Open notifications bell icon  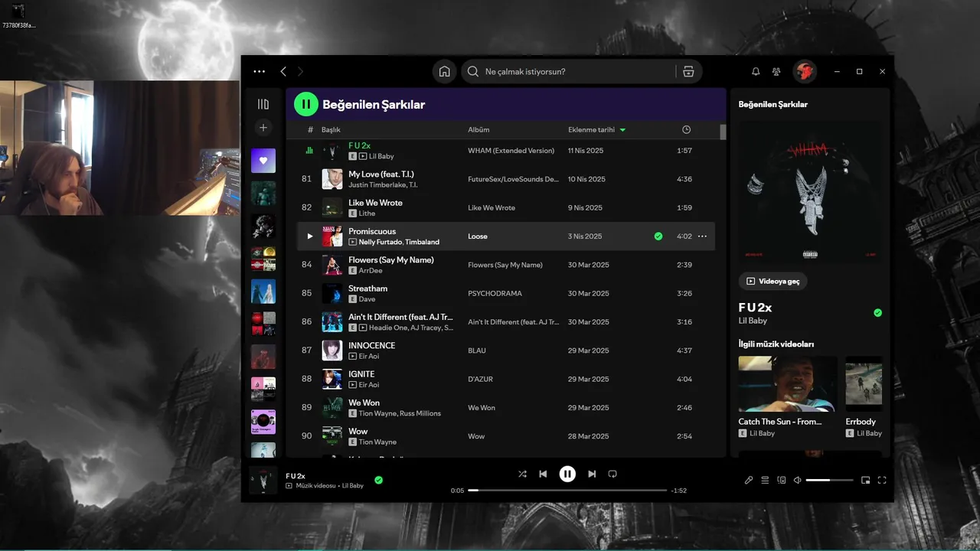(x=756, y=71)
